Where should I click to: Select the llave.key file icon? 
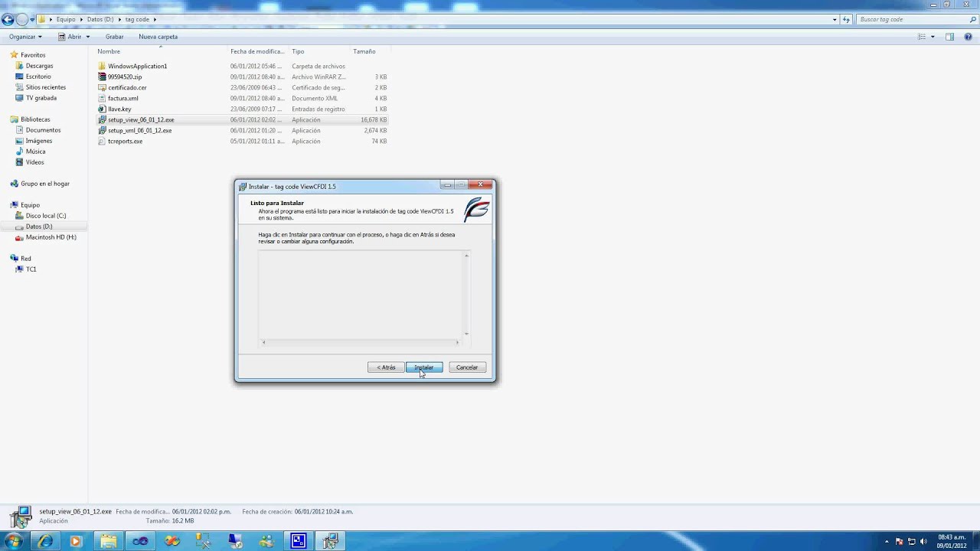click(102, 109)
